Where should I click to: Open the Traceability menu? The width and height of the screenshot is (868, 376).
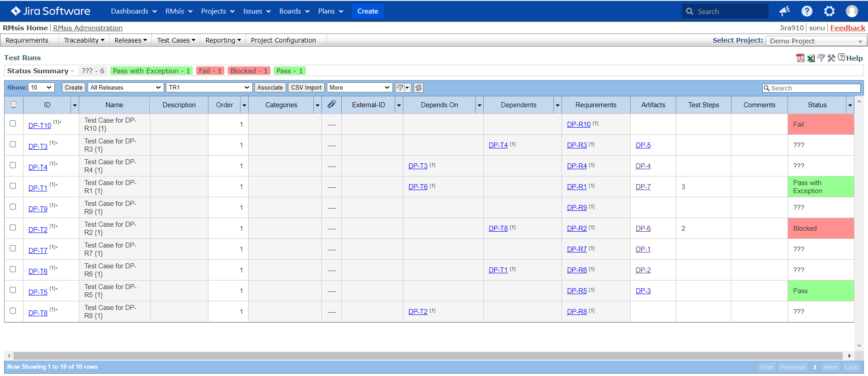click(x=84, y=40)
